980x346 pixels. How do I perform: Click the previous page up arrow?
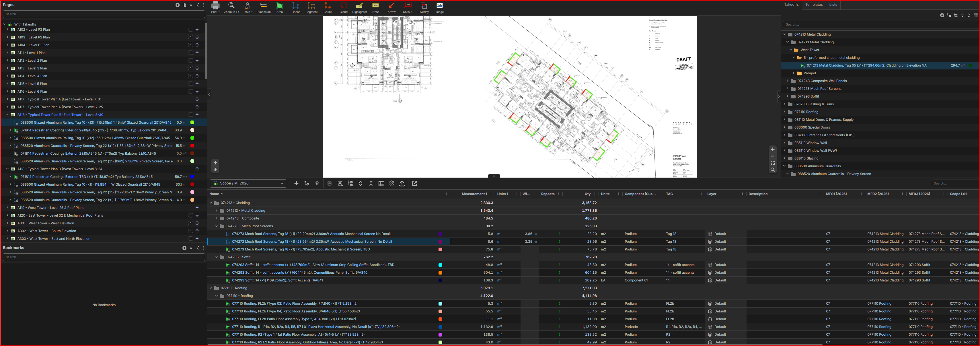(215, 163)
